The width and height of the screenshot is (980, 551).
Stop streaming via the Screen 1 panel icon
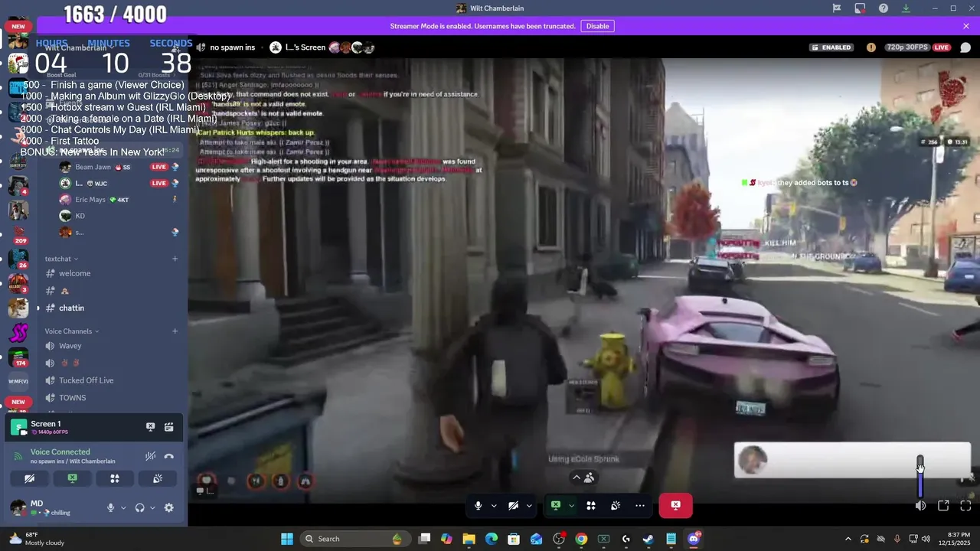click(151, 427)
